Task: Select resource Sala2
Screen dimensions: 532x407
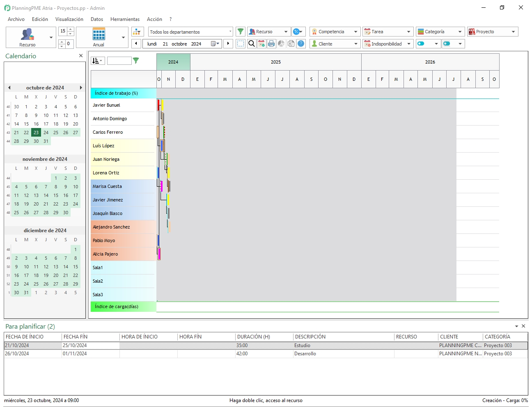Action: point(123,281)
